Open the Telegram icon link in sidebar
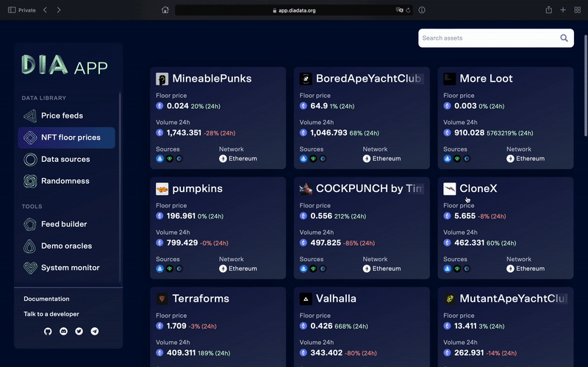Viewport: 588px width, 367px height. [95, 332]
